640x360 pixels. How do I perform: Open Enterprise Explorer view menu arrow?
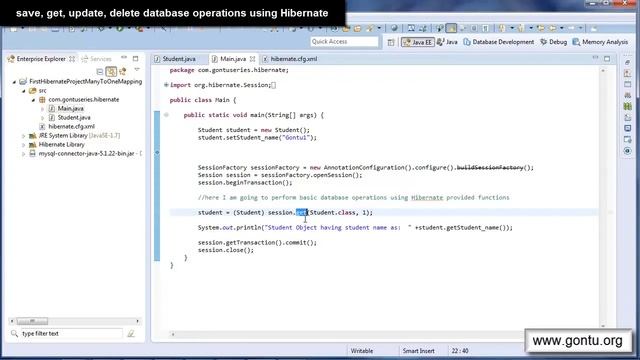(137, 70)
